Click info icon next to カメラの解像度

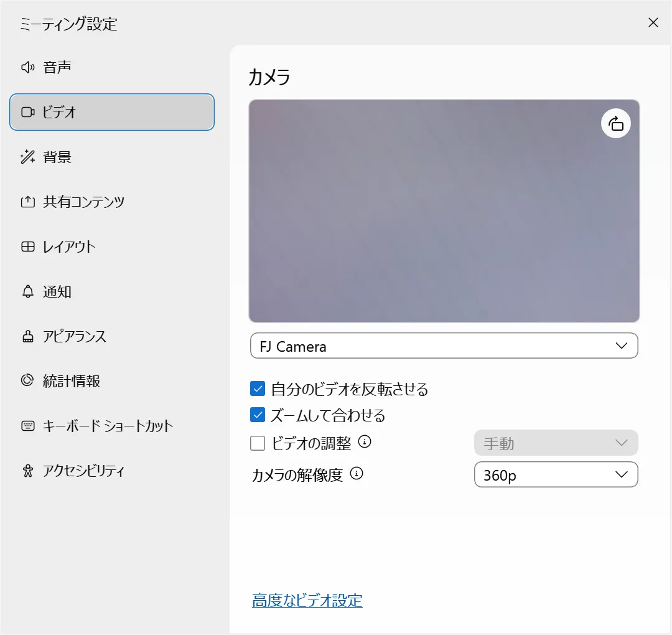pos(357,474)
